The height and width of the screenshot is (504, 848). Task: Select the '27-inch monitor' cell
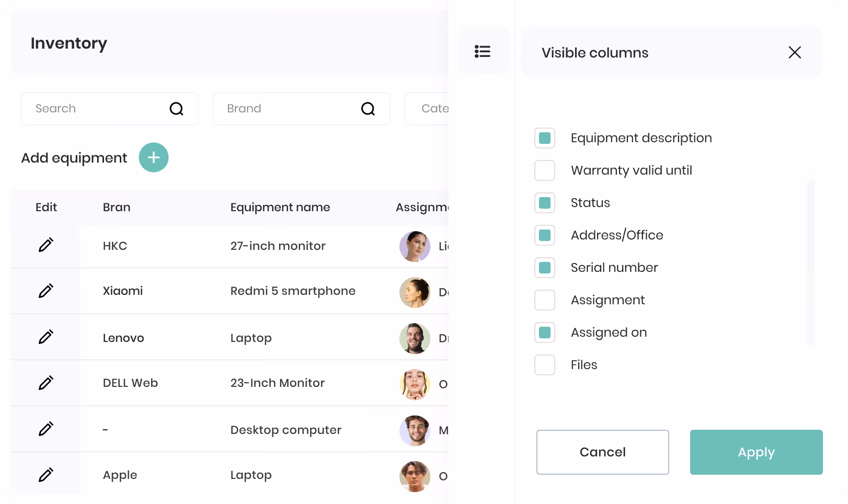click(278, 246)
